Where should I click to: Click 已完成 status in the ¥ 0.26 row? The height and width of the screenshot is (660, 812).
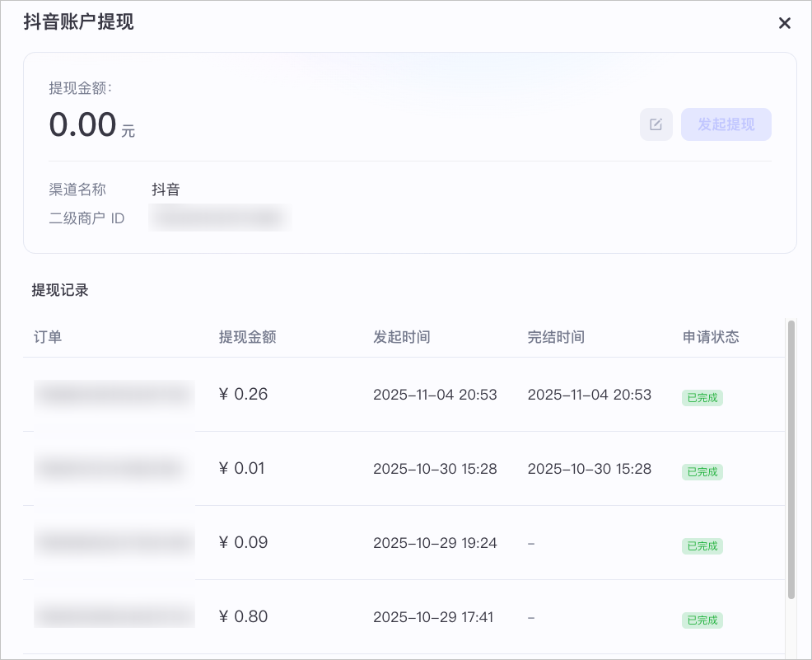(x=702, y=398)
